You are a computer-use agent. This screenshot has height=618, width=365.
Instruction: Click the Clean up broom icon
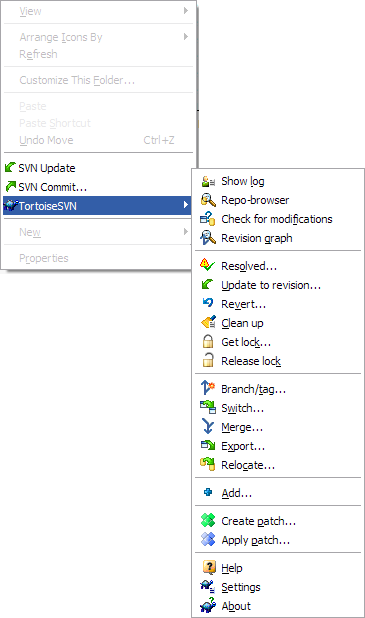pyautogui.click(x=208, y=322)
